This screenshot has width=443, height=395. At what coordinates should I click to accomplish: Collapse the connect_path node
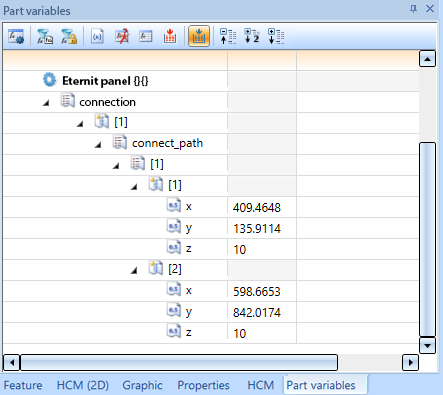pyautogui.click(x=98, y=145)
